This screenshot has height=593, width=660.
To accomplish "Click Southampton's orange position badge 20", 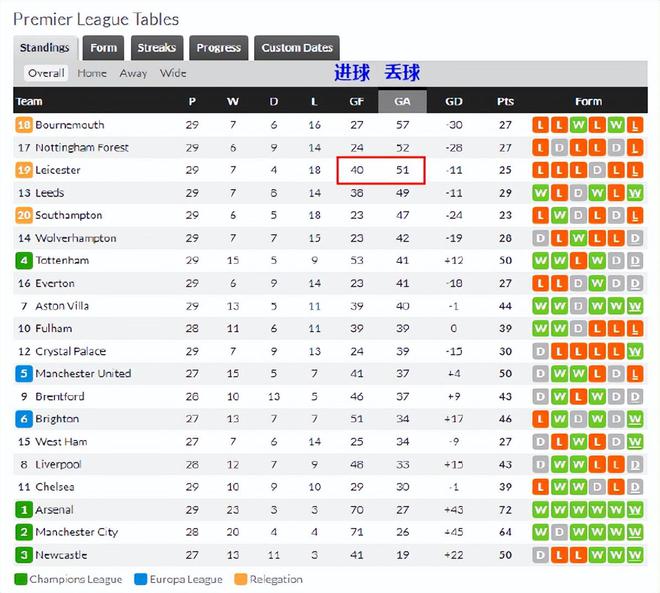I will tap(24, 215).
